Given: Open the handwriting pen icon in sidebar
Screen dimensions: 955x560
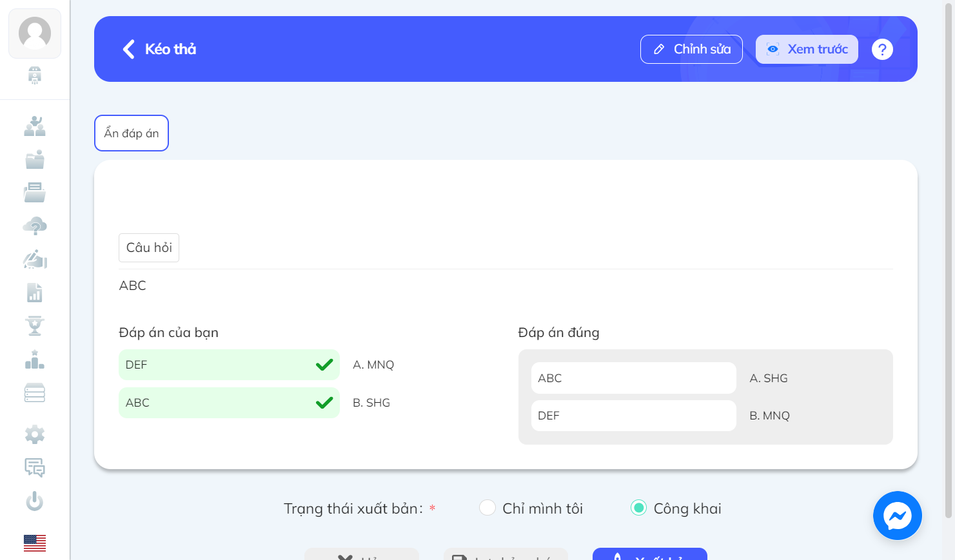Looking at the screenshot, I should (35, 260).
